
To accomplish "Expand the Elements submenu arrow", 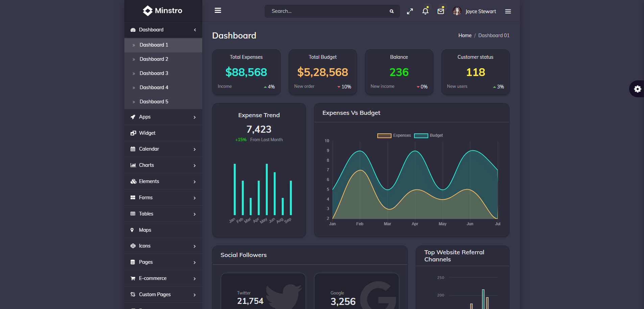I will coord(195,182).
